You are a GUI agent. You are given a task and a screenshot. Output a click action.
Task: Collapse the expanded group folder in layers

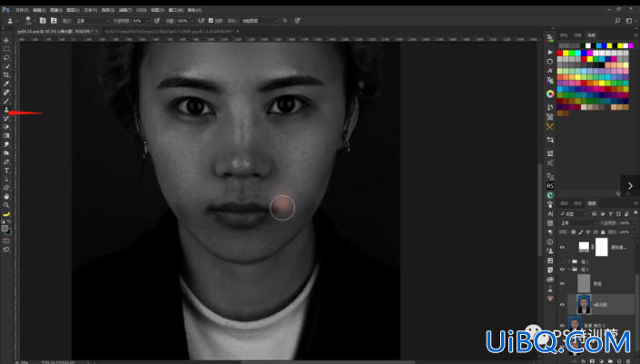[569, 270]
